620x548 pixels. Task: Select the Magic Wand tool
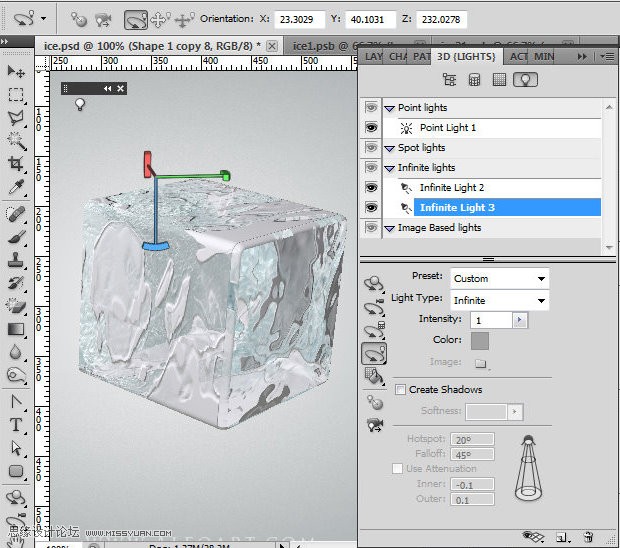[x=16, y=141]
